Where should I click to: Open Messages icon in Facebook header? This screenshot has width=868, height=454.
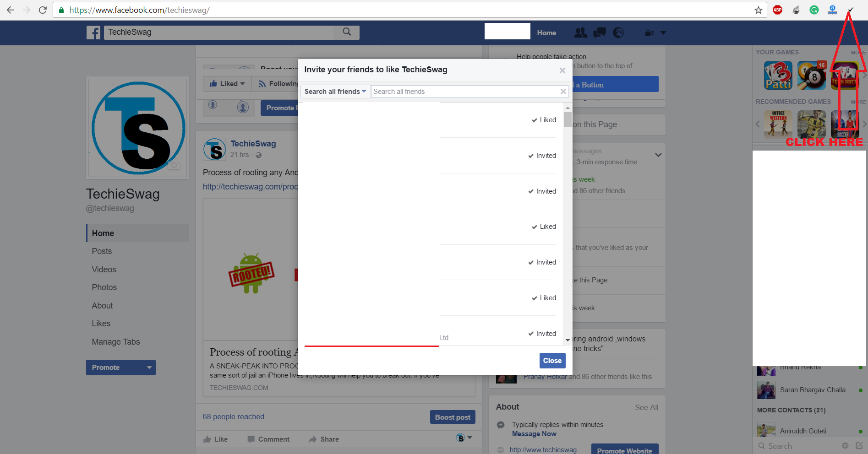[x=599, y=32]
